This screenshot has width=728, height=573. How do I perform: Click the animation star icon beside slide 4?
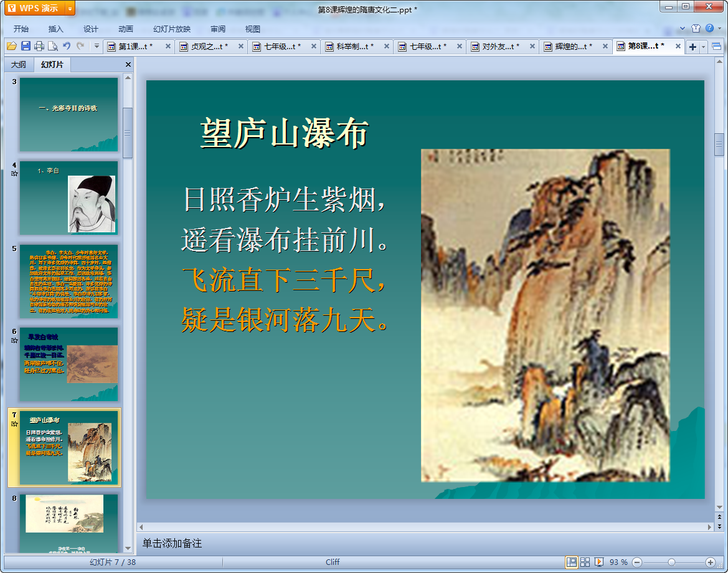pyautogui.click(x=14, y=174)
